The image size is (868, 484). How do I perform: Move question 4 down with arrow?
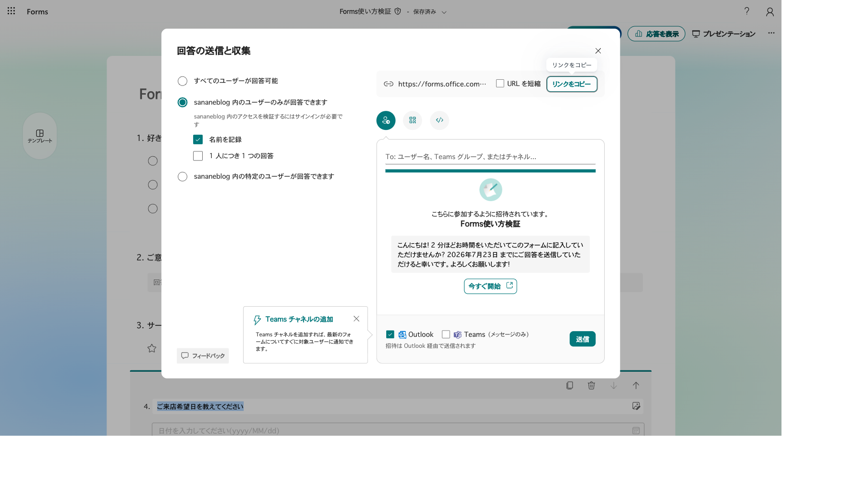point(614,386)
